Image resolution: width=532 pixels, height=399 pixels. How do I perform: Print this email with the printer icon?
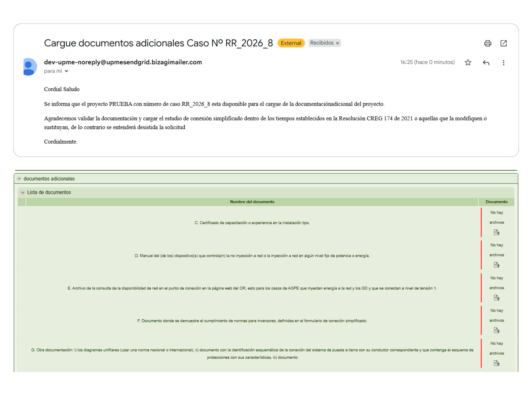[x=487, y=43]
